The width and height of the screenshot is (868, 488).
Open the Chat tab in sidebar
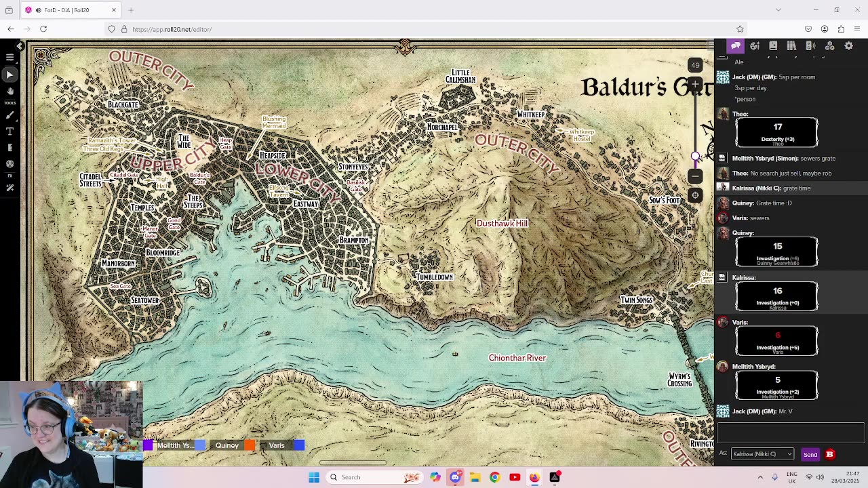[x=736, y=45]
